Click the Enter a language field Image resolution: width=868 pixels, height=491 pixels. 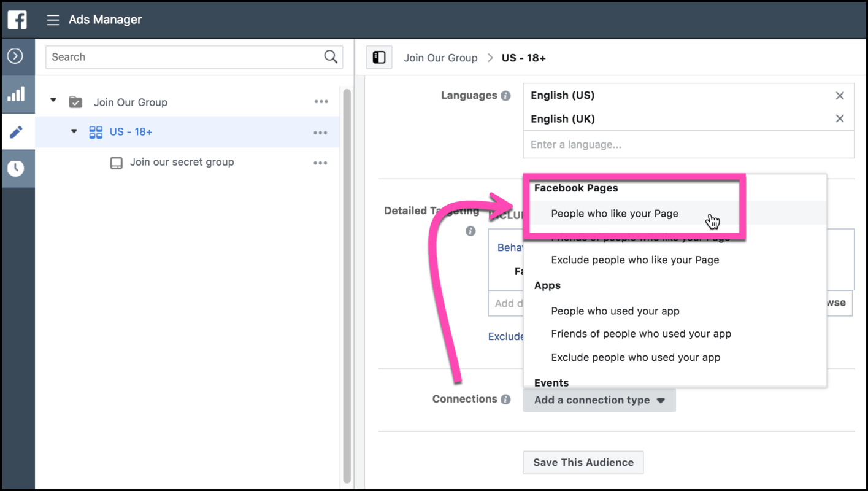point(688,145)
